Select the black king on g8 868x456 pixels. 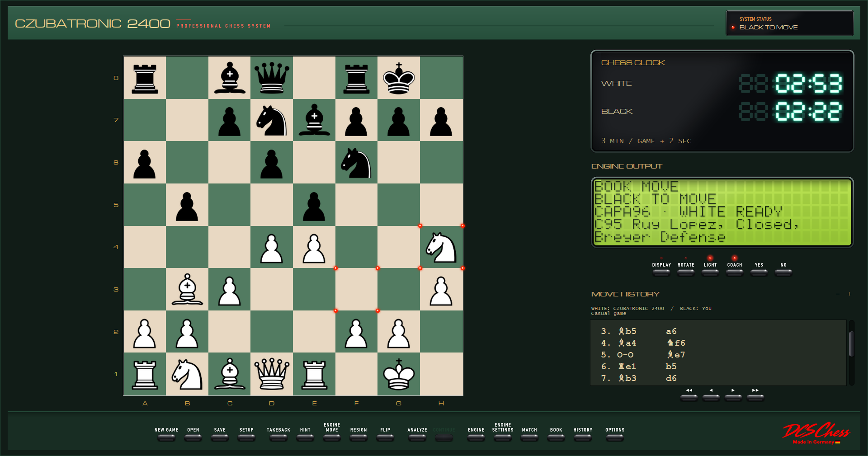coord(399,78)
